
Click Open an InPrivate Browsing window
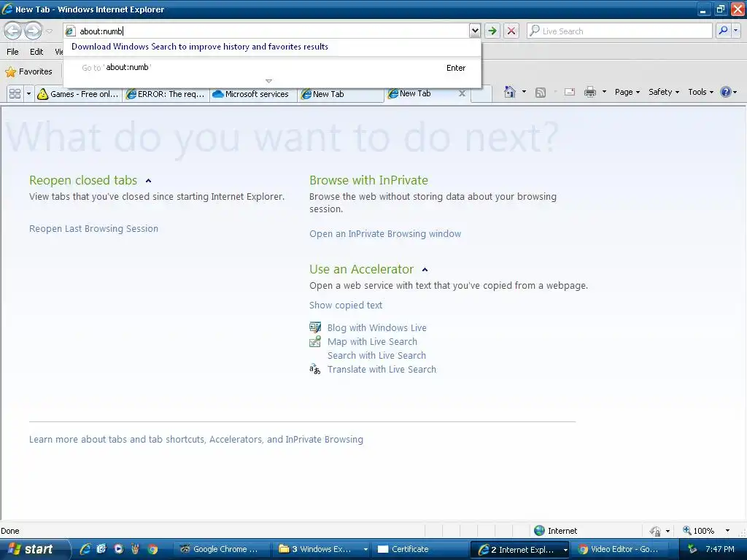click(385, 234)
